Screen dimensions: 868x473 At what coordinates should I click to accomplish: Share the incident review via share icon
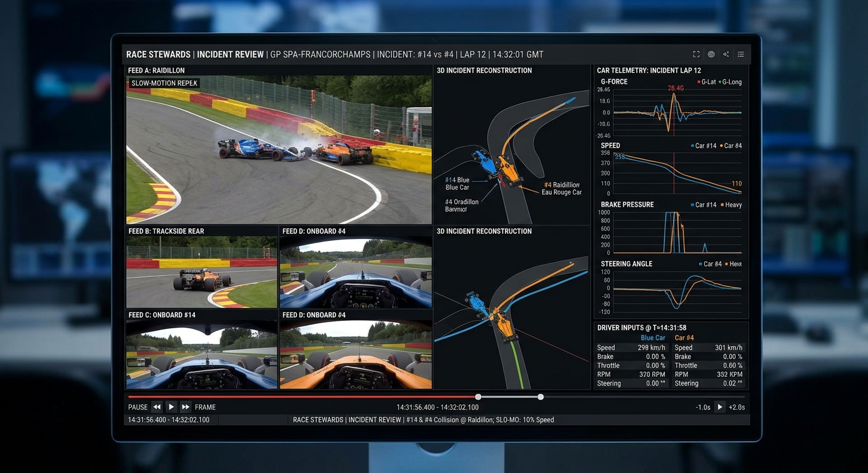726,54
